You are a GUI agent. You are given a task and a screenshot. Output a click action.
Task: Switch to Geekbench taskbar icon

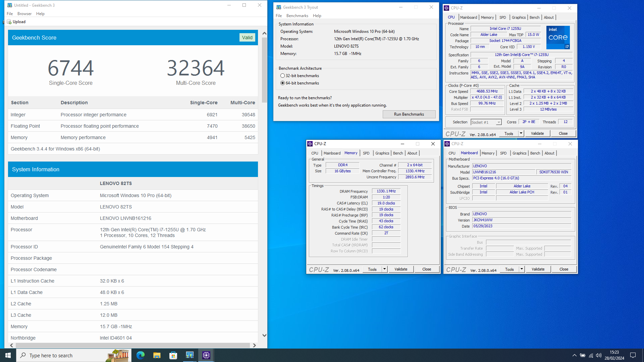pos(190,355)
